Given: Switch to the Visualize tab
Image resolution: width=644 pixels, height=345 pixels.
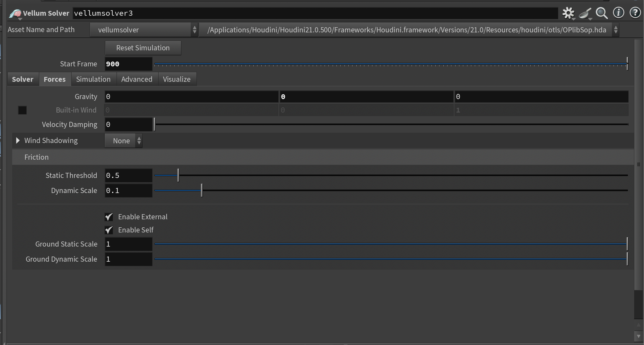Looking at the screenshot, I should click(x=177, y=79).
